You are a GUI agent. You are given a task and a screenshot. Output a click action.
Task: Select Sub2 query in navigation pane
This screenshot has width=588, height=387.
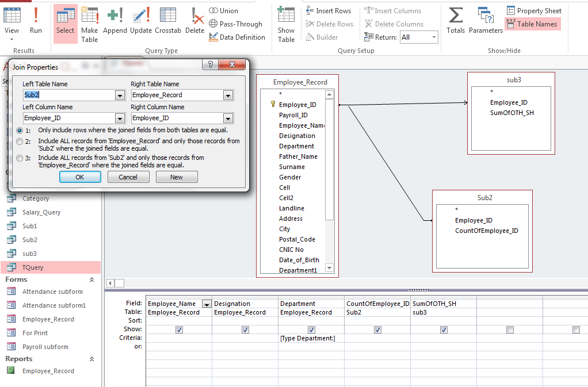coord(29,240)
